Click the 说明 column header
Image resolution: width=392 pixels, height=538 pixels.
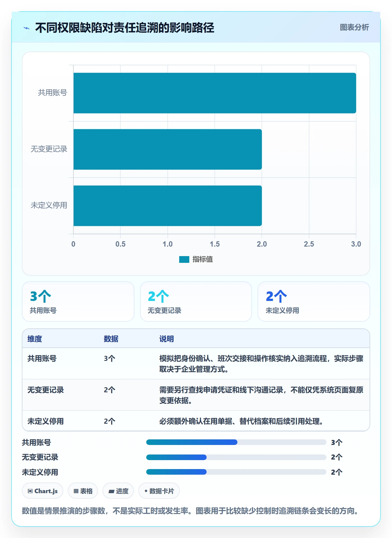click(x=167, y=339)
